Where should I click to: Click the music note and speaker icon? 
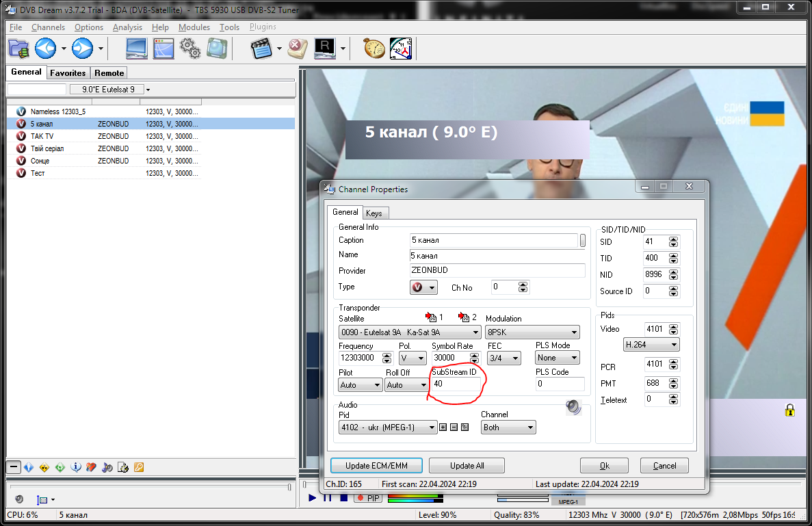(107, 467)
